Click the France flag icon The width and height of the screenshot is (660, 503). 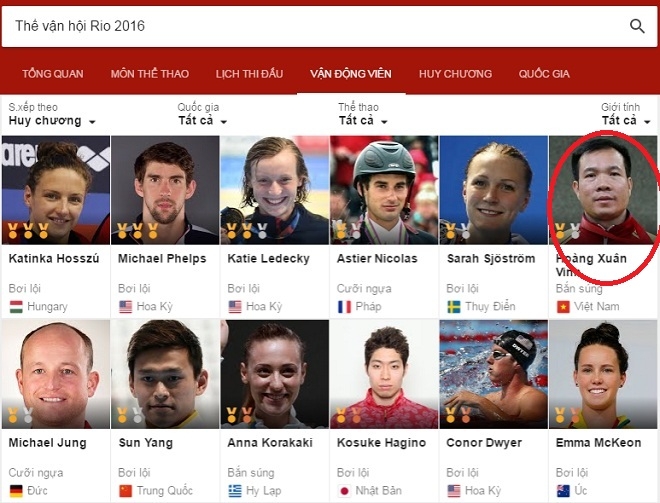click(x=344, y=306)
